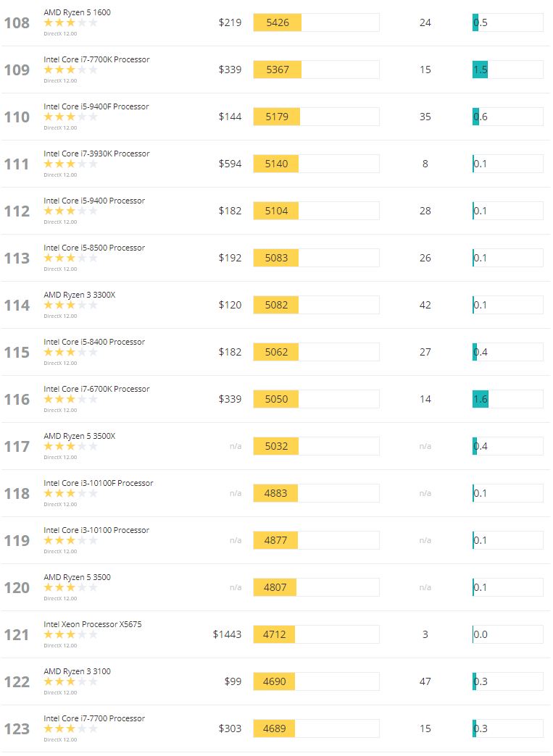Click star rating under Intel Core i3-10100F
Screen dimensions: 553x756
click(70, 493)
